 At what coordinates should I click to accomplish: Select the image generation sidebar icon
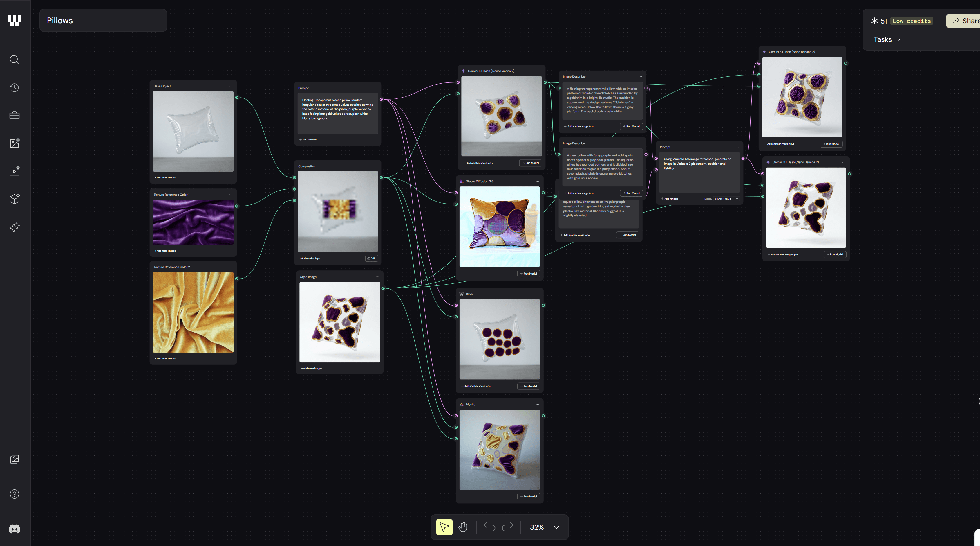tap(15, 143)
